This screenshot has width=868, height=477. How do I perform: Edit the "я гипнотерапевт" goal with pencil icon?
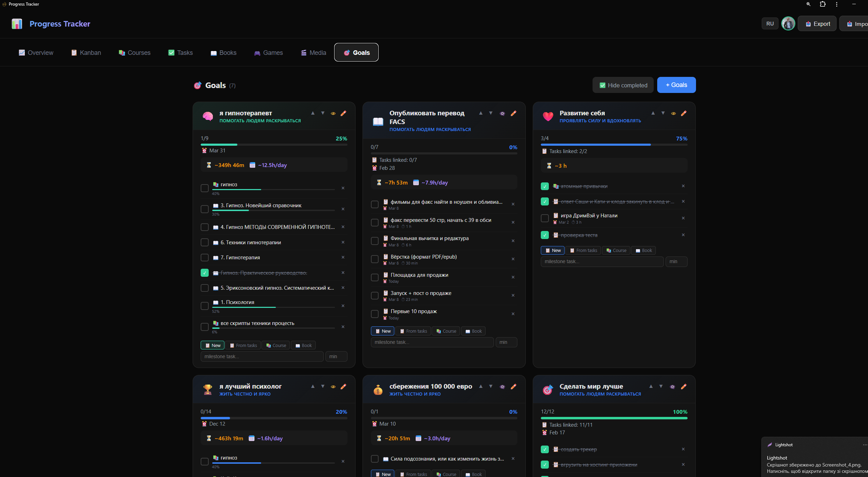[x=343, y=113]
